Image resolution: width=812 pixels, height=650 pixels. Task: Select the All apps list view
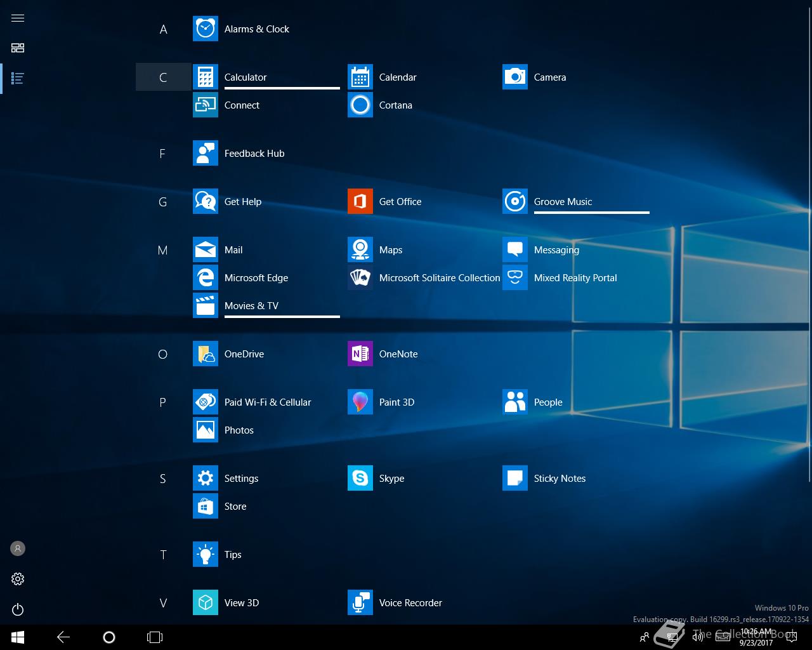[18, 79]
